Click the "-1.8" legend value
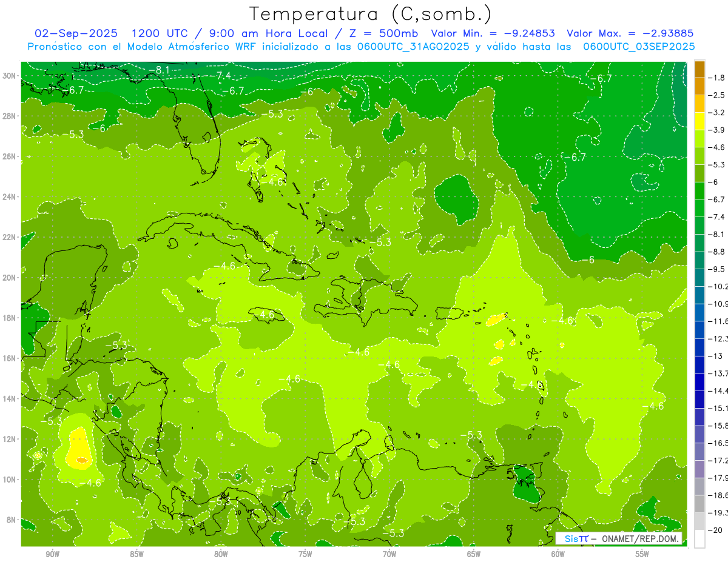The height and width of the screenshot is (562, 728). click(718, 78)
